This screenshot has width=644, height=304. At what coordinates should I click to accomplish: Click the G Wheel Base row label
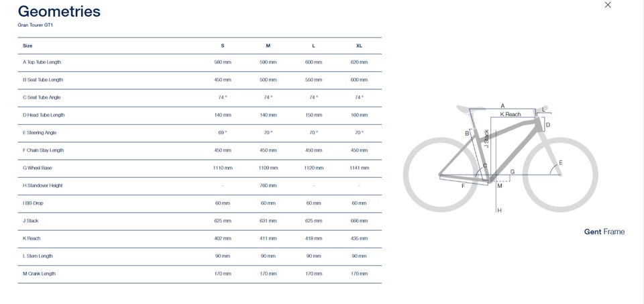[38, 168]
